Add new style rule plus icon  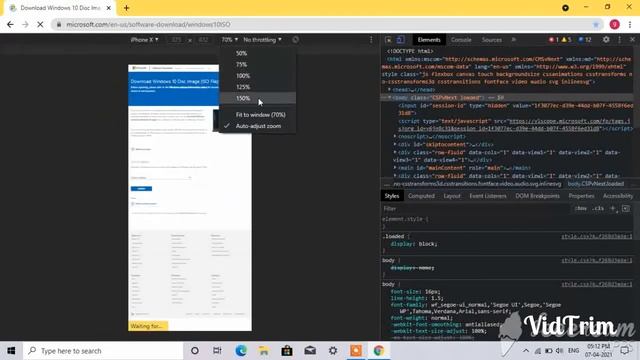tap(613, 209)
